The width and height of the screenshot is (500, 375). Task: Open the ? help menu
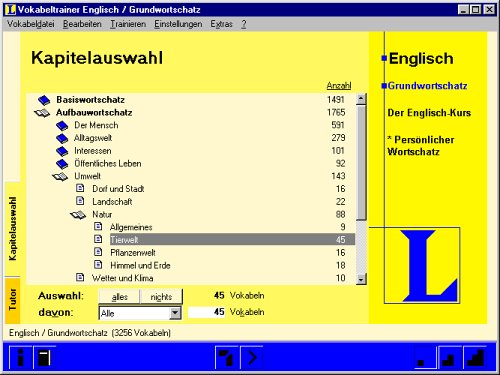pyautogui.click(x=244, y=24)
